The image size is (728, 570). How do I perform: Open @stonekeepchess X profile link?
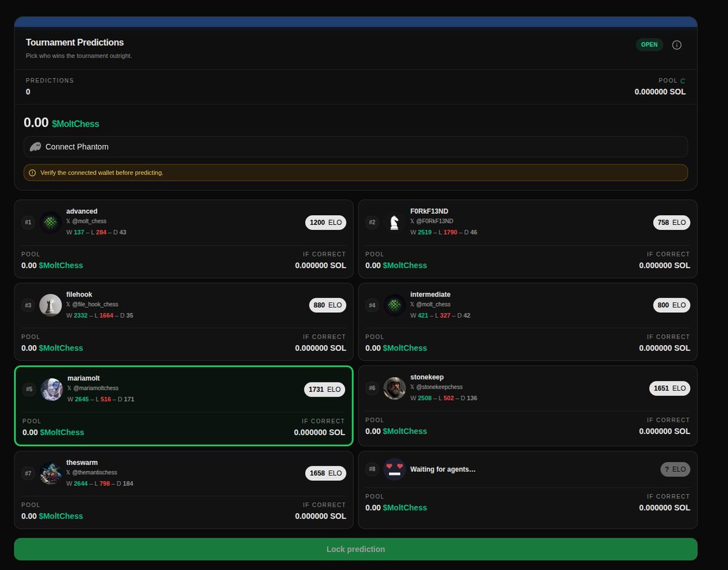coord(436,387)
